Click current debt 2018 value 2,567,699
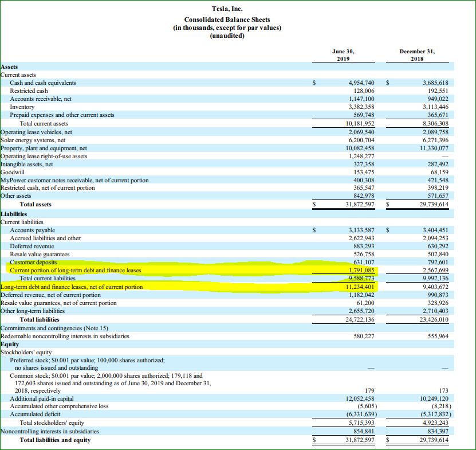 [x=435, y=270]
